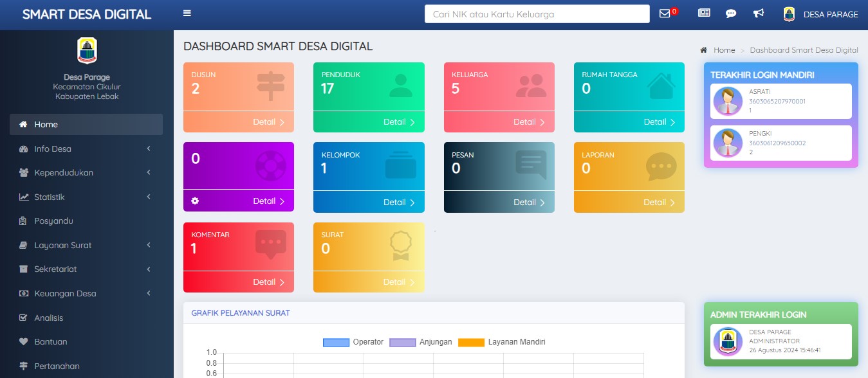
Task: Open Detail link on Penduduk card
Action: [399, 122]
